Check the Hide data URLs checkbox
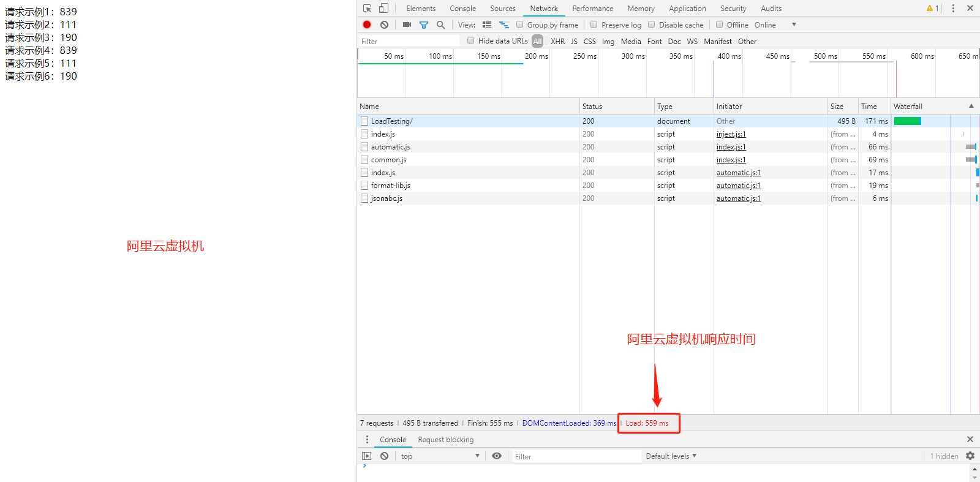The height and width of the screenshot is (482, 980). click(470, 40)
